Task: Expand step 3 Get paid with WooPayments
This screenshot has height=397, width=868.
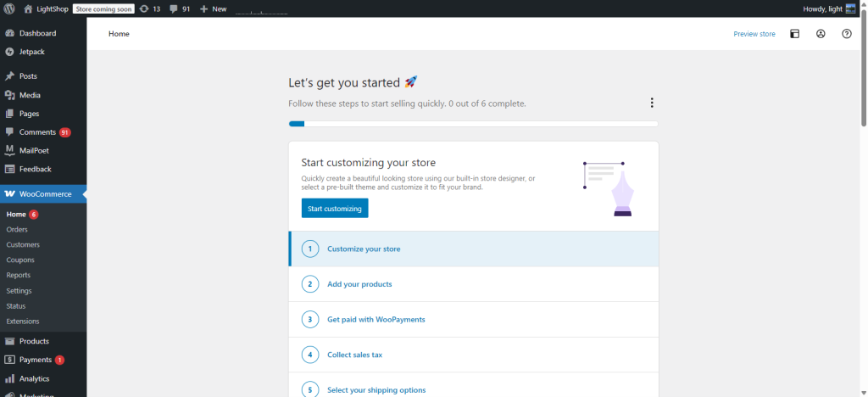Action: point(473,320)
